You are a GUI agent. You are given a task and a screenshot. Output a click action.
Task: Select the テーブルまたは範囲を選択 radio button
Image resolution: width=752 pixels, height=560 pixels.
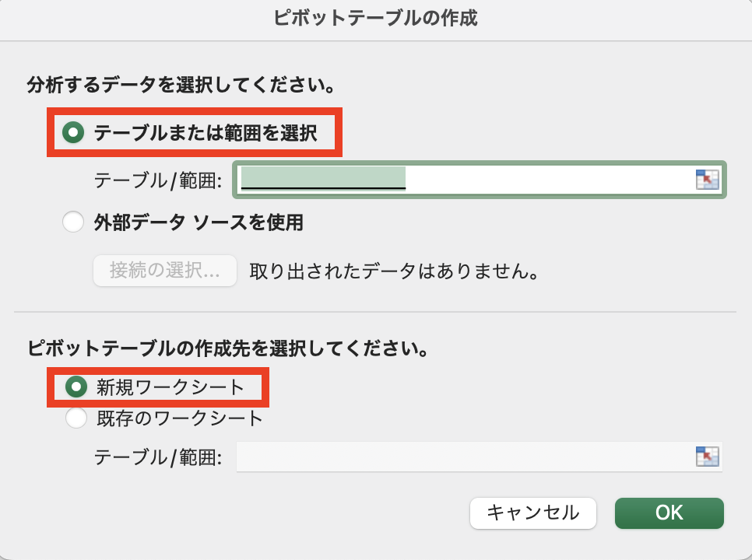(73, 133)
